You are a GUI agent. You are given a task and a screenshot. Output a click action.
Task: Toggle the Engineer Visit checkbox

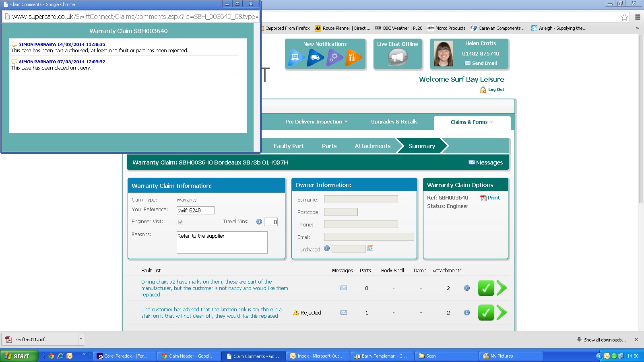point(181,222)
